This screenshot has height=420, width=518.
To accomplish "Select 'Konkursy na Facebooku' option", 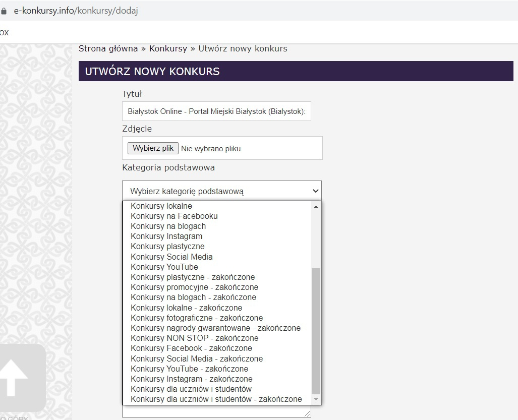I will coord(174,216).
